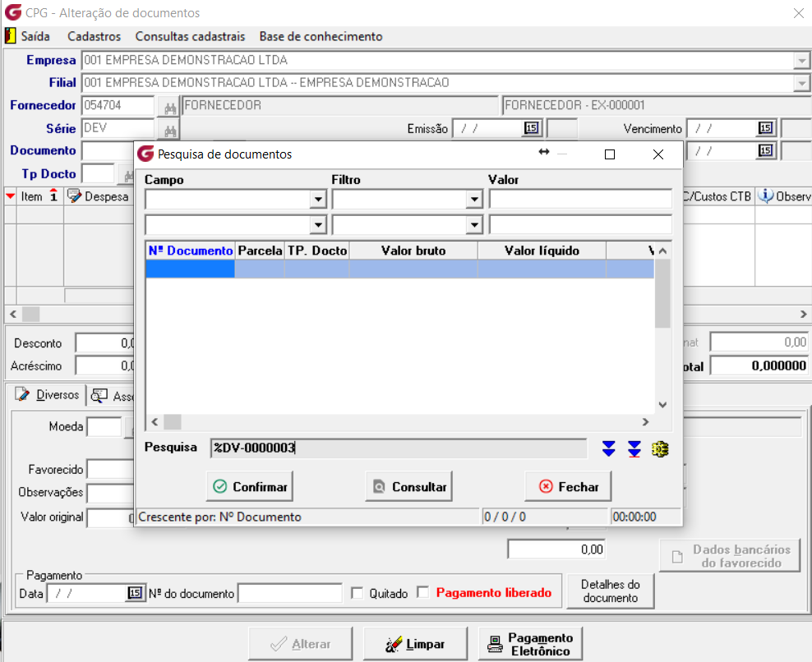Open the second Campo dropdown

(x=318, y=224)
